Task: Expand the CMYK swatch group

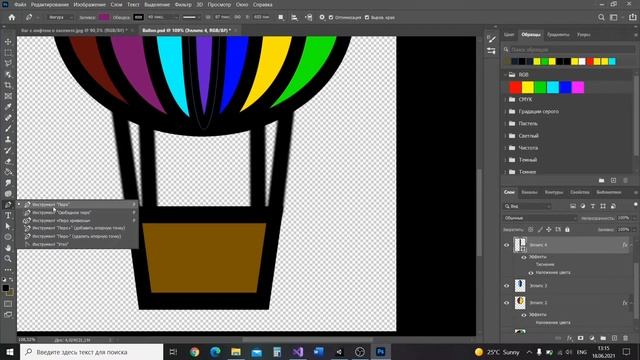Action: point(505,100)
